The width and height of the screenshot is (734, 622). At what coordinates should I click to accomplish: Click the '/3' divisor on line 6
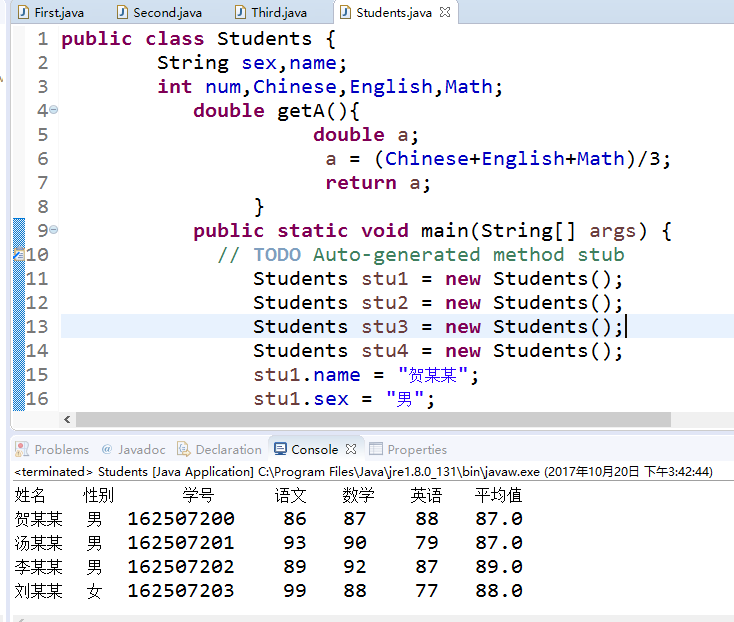pos(648,159)
